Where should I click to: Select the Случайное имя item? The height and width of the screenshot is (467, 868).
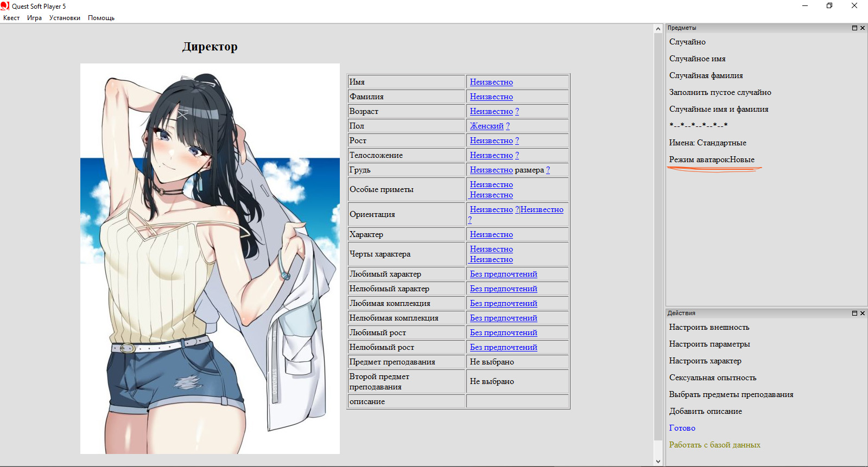tap(697, 59)
